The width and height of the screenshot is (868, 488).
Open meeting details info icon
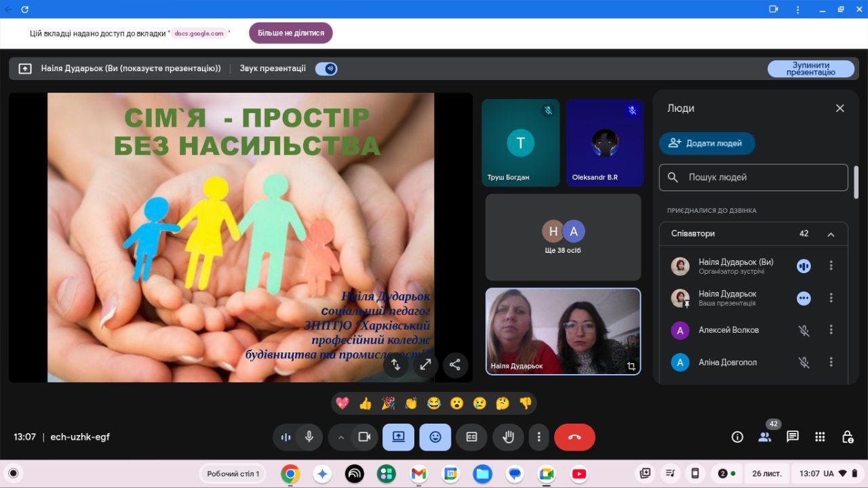point(737,437)
